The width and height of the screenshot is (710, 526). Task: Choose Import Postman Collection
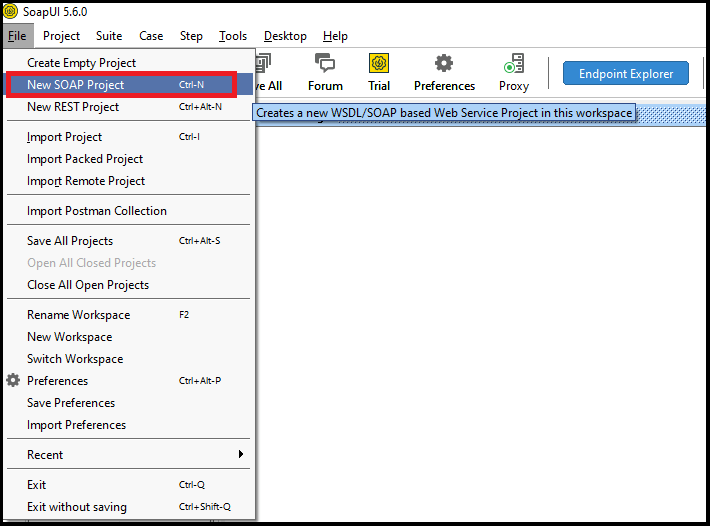[x=97, y=211]
